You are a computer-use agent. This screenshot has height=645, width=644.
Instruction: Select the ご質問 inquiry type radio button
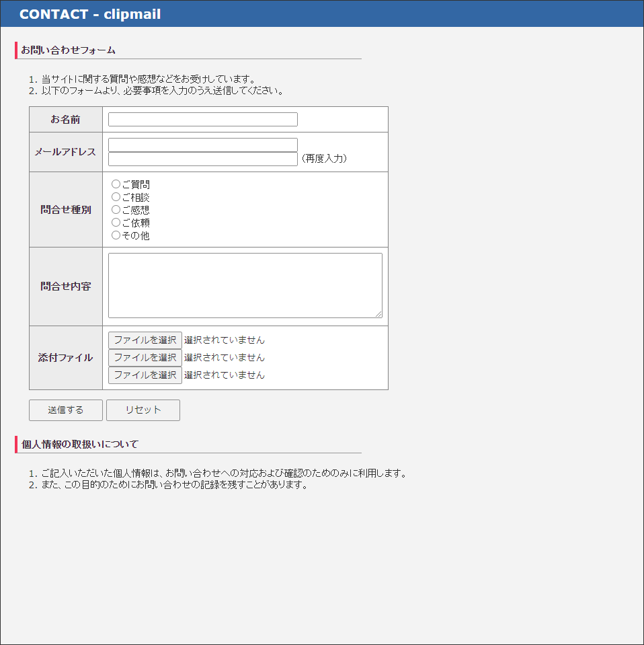click(116, 184)
